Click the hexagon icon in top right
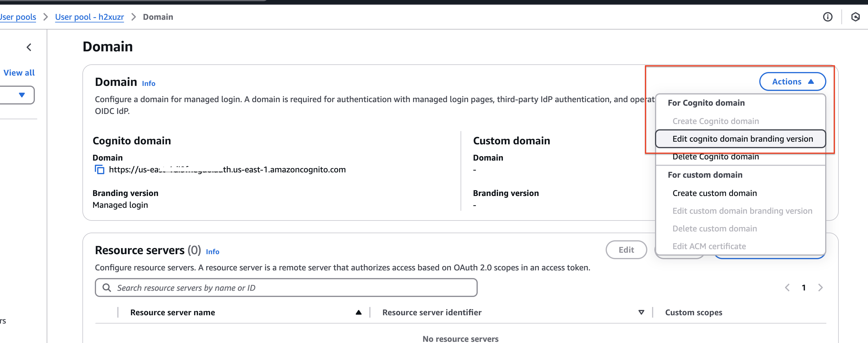The image size is (868, 343). (855, 17)
